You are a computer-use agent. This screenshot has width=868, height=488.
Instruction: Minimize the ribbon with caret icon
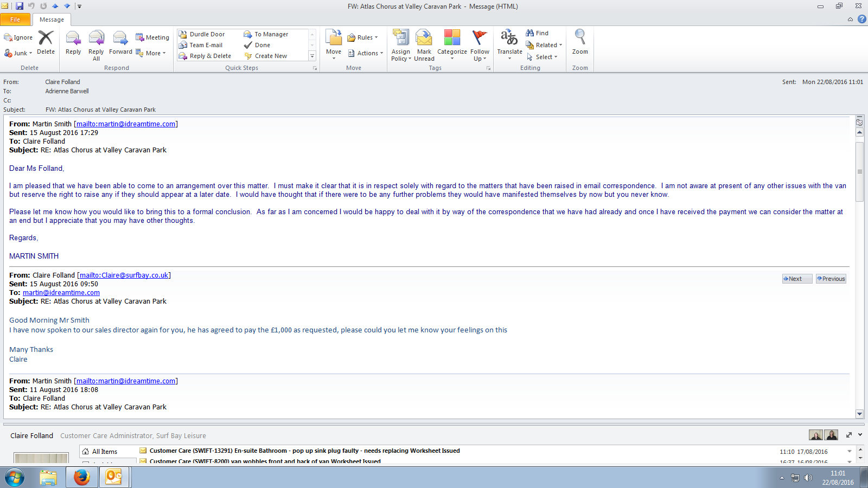pyautogui.click(x=850, y=20)
